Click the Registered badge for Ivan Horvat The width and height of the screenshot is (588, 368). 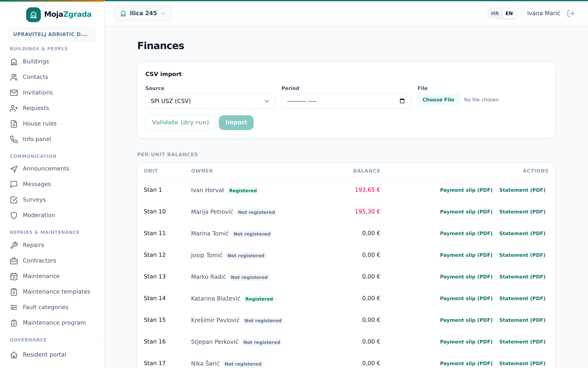243,191
